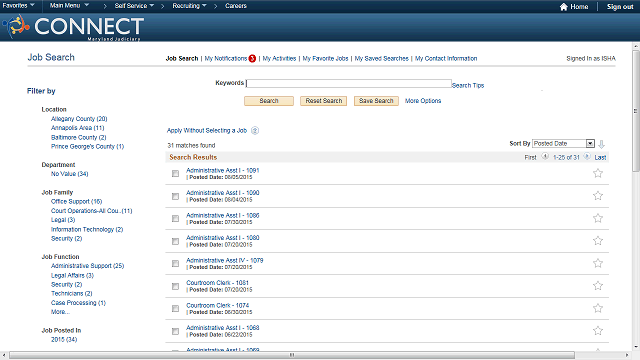Select checkbox for Courtroom Clerk - 1074

pos(176,309)
